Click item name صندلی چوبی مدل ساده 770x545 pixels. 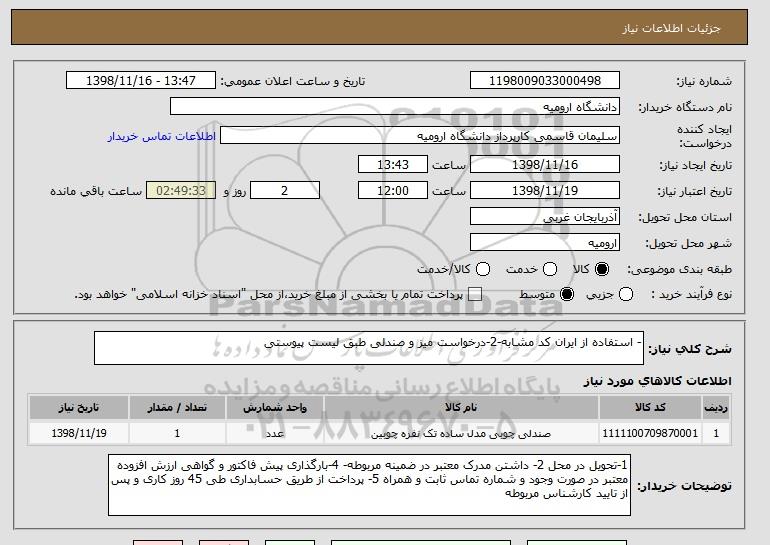point(461,434)
